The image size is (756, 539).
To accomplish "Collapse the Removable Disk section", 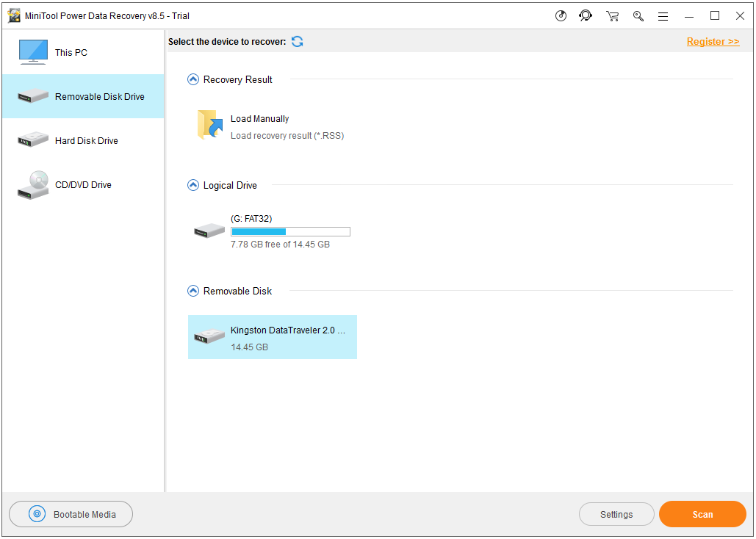I will click(x=192, y=291).
